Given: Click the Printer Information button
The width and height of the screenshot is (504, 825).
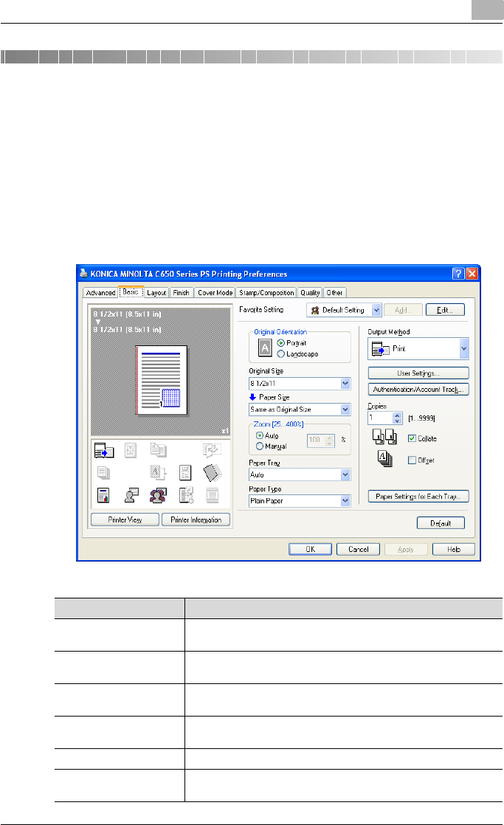Looking at the screenshot, I should [196, 519].
